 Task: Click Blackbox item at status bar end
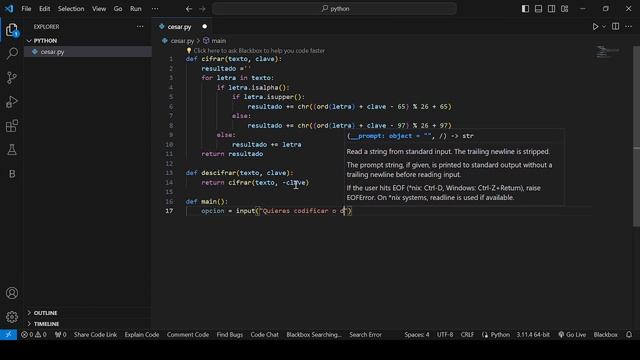click(x=605, y=335)
